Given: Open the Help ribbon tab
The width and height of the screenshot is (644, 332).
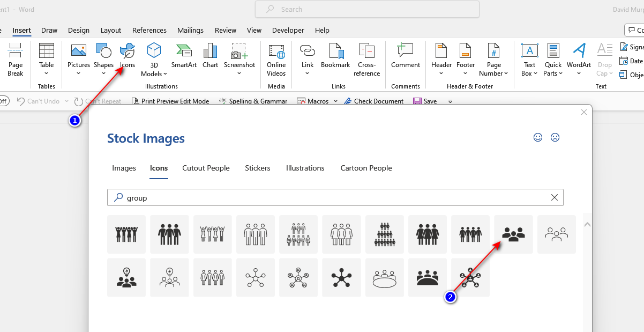Looking at the screenshot, I should coord(322,30).
